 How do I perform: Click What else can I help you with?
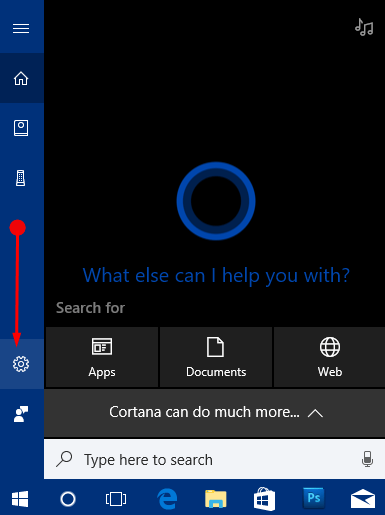coord(216,276)
